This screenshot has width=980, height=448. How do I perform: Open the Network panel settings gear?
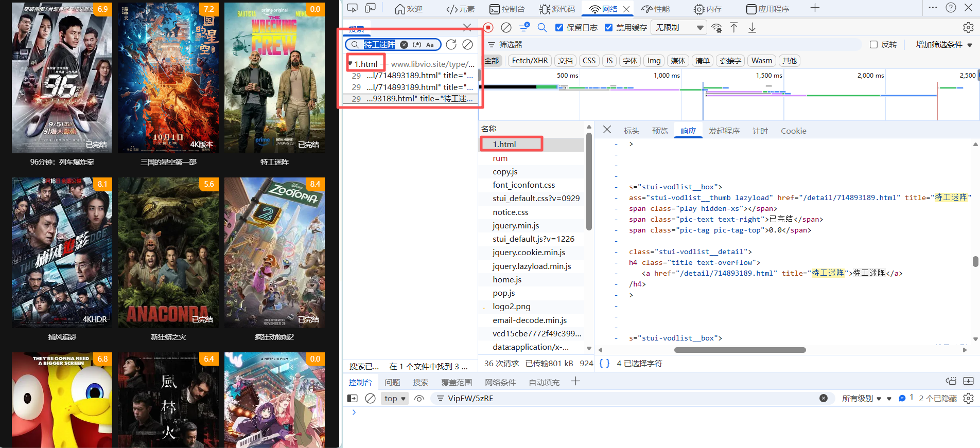pos(968,28)
